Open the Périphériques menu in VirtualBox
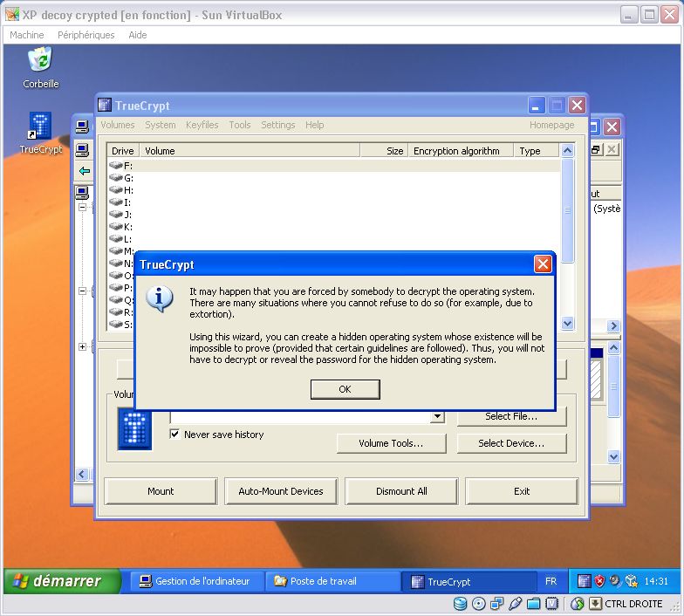Image resolution: width=684 pixels, height=616 pixels. (x=85, y=35)
